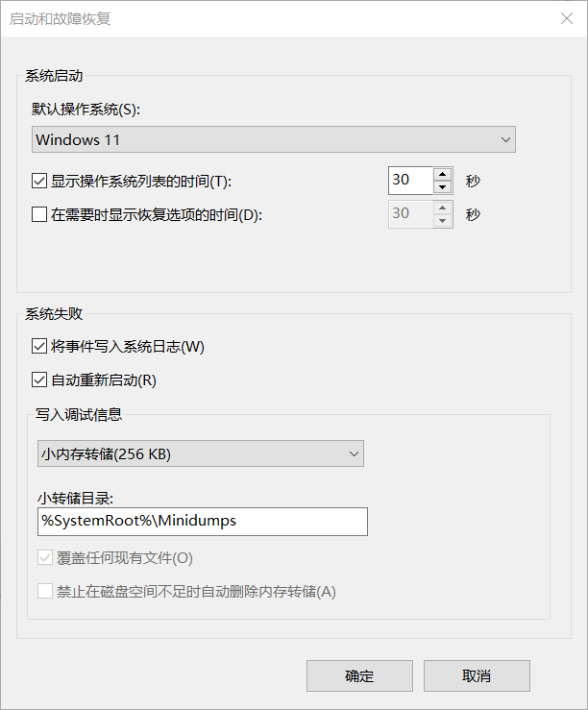
Task: Decrease OS list display time spinner down arrow
Action: [x=442, y=187]
